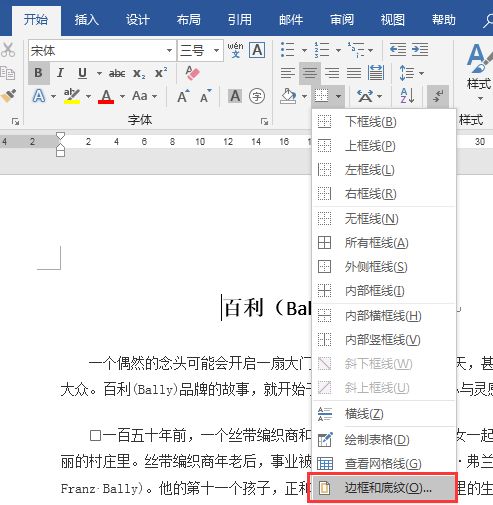493x505 pixels.
Task: Apply red font color
Action: pos(106,96)
